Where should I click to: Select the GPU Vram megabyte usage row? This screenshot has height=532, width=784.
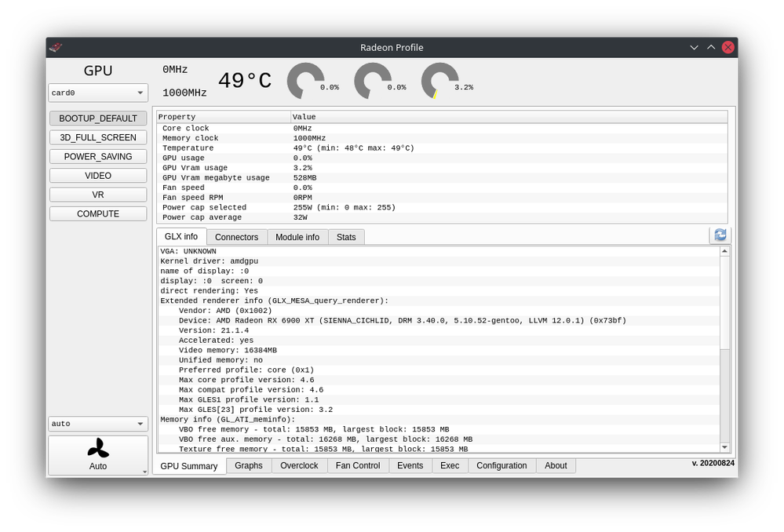pos(442,177)
